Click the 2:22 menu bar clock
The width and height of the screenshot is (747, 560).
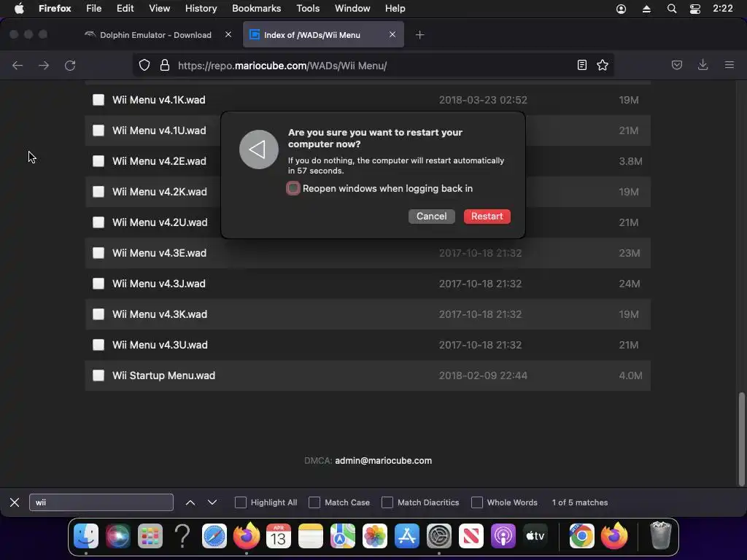pyautogui.click(x=723, y=9)
